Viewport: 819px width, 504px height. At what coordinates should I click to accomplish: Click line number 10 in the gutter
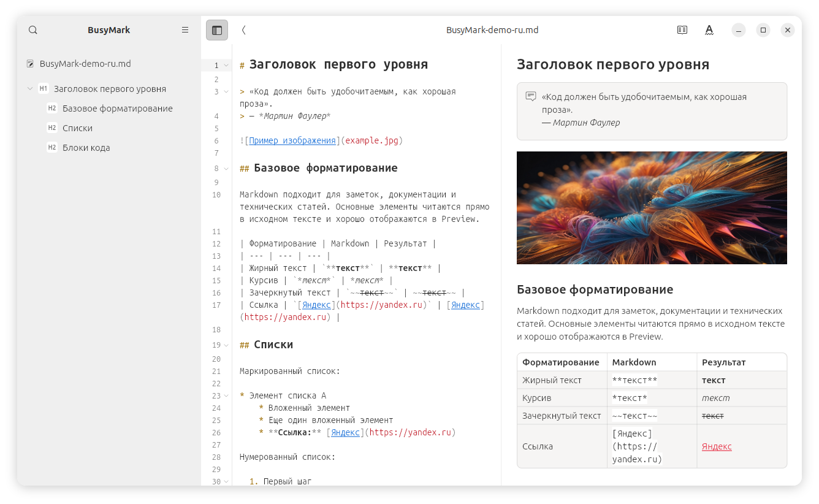point(216,195)
